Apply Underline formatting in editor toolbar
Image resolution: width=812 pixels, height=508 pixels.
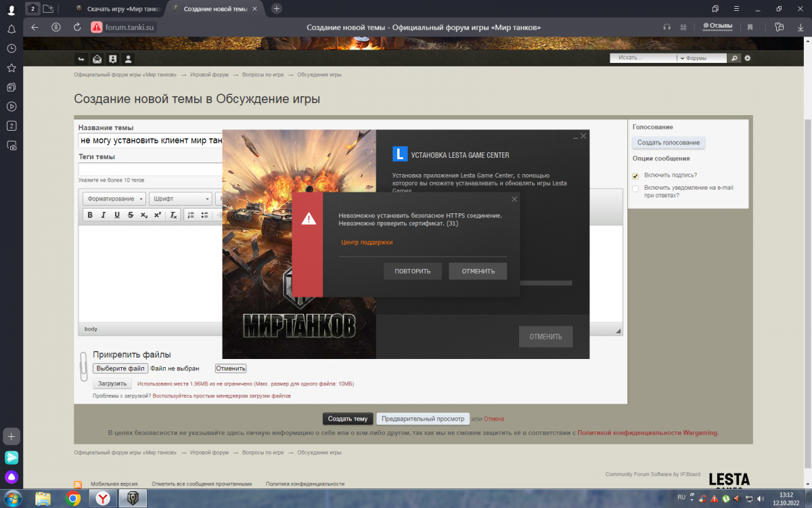[117, 215]
